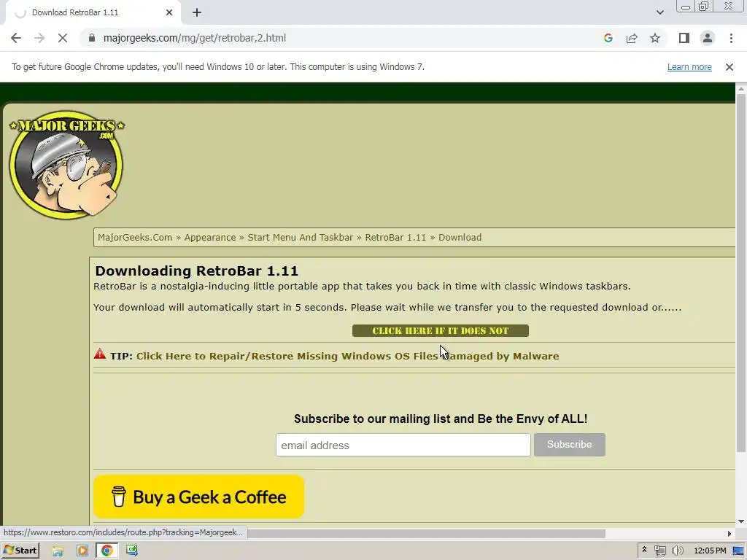The height and width of the screenshot is (560, 747).
Task: Dismiss the Chrome update notification bar
Action: [x=729, y=67]
